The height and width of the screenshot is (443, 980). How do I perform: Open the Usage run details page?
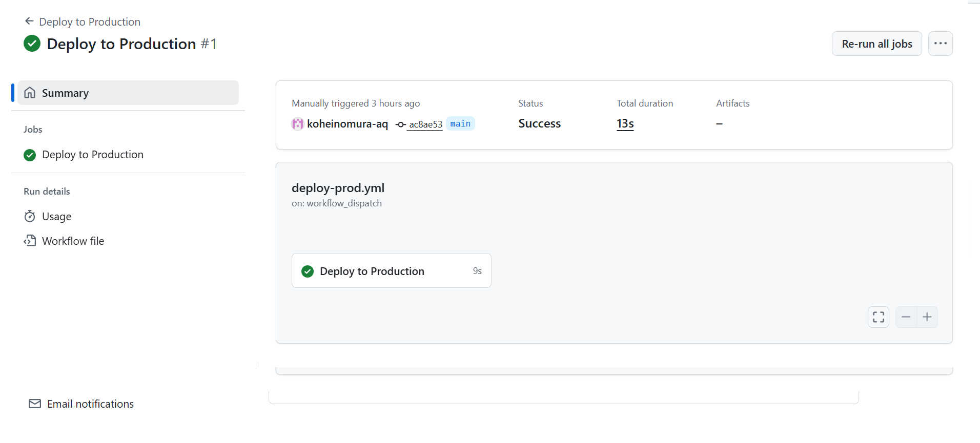tap(56, 217)
